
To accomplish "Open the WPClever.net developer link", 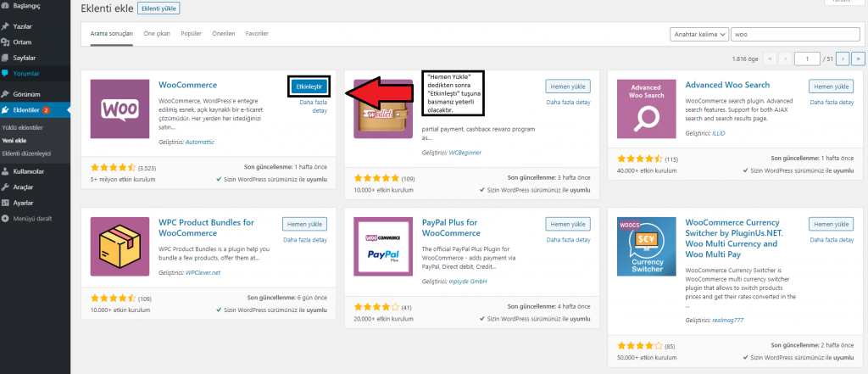I will coord(203,272).
